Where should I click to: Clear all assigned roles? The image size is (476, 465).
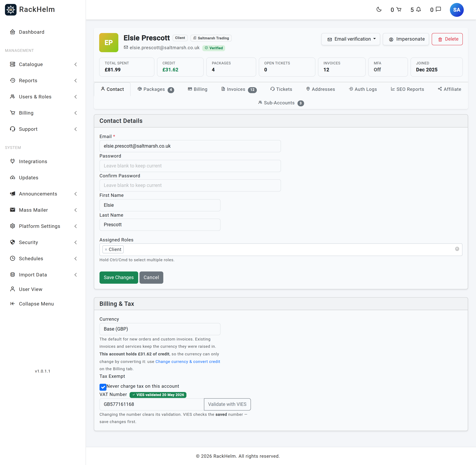point(457,249)
